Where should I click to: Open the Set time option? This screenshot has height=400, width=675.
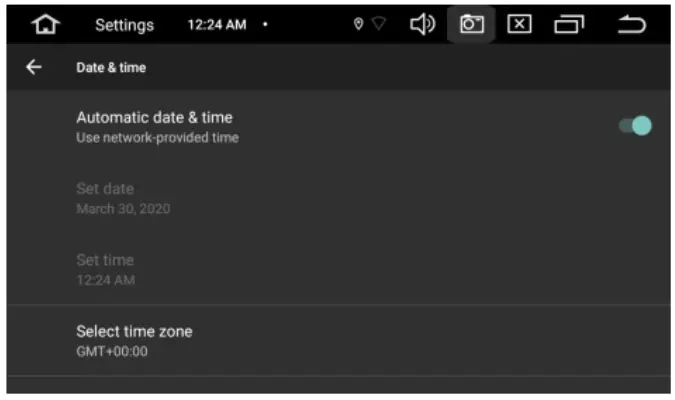(x=105, y=260)
